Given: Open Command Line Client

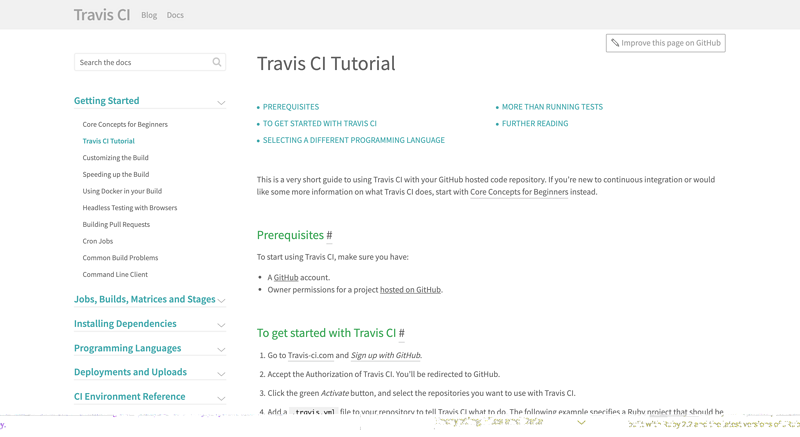Looking at the screenshot, I should [115, 274].
